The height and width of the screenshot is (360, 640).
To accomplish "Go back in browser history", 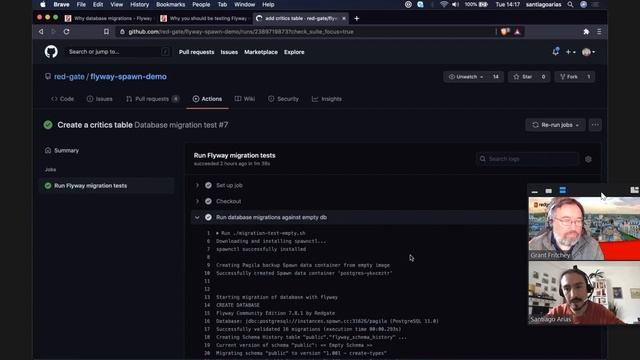I will coord(41,31).
